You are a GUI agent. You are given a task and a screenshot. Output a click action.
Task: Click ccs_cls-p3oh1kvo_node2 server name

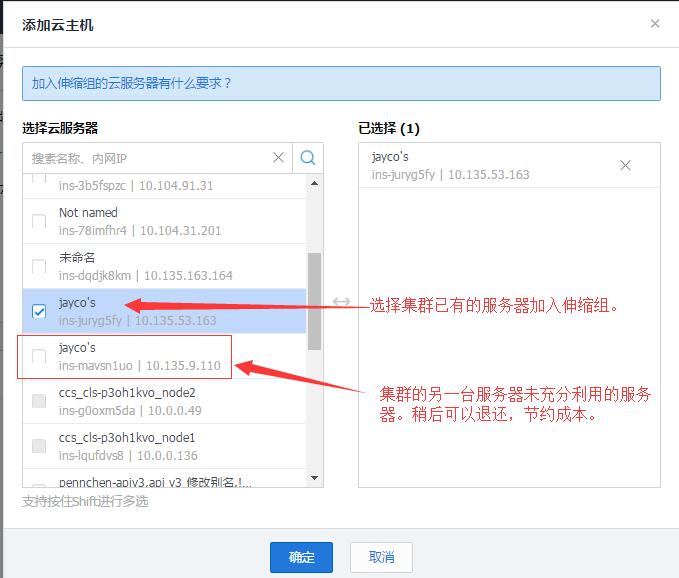(x=127, y=393)
